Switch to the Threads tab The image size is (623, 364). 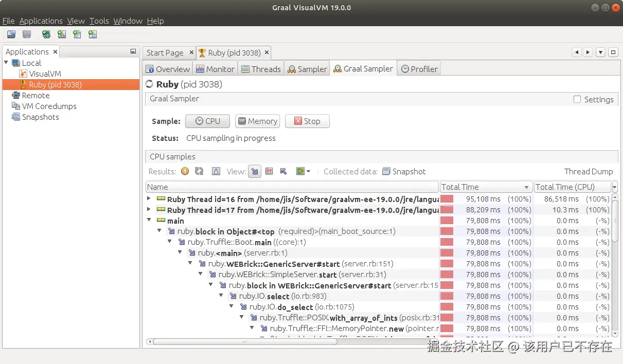tap(261, 69)
